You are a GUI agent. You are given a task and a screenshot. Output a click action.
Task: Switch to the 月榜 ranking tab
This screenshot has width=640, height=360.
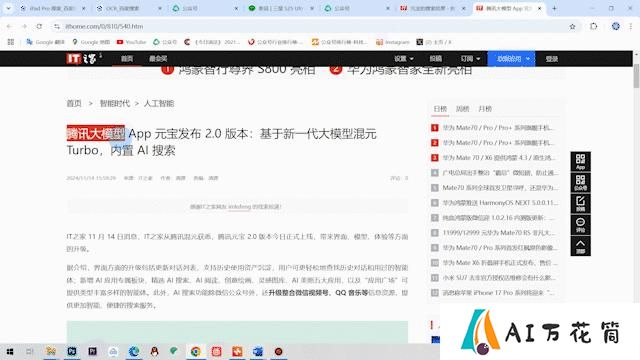pyautogui.click(x=485, y=109)
